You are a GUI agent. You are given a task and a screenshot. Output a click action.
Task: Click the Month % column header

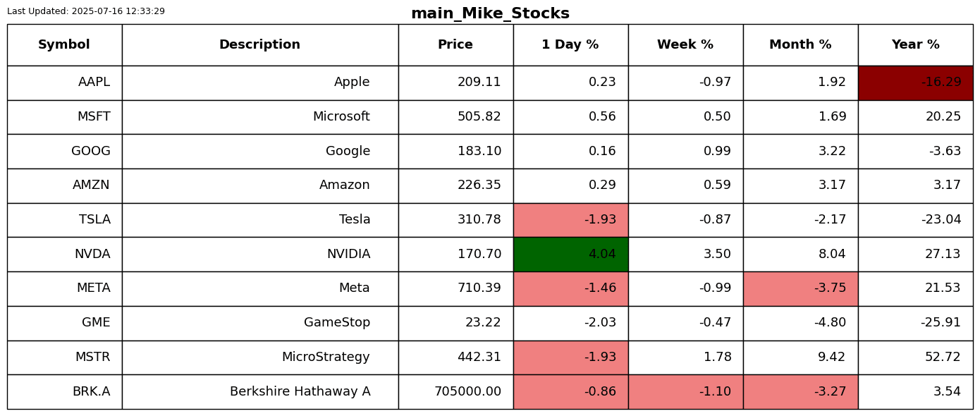click(x=800, y=45)
